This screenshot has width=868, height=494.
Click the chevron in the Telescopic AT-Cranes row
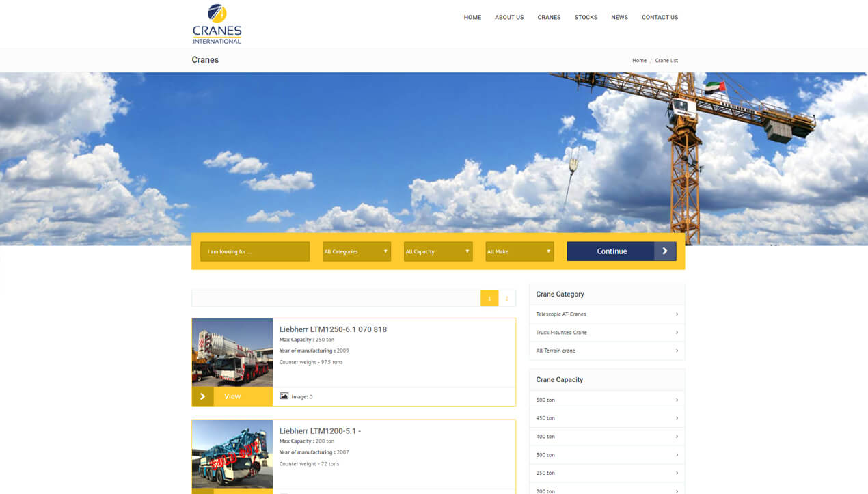(677, 314)
